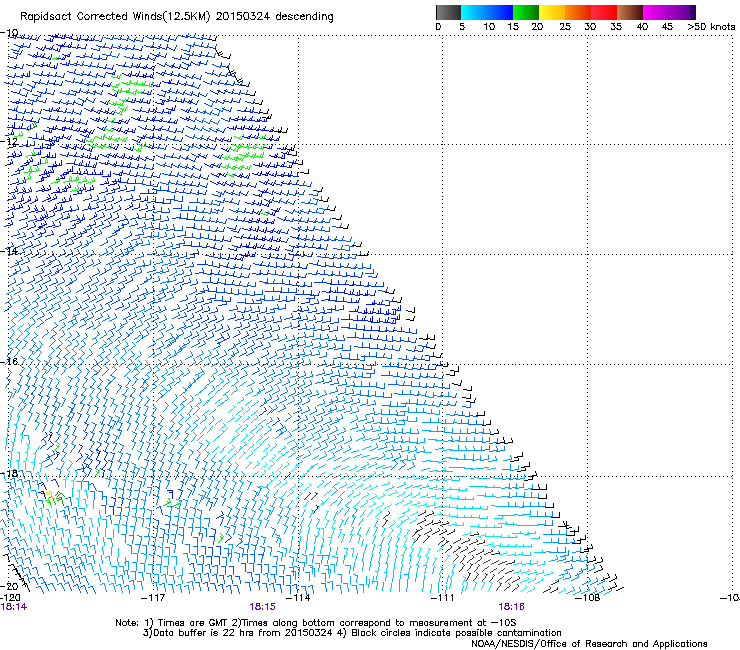Click the '-120' longitude axis label

point(10,598)
